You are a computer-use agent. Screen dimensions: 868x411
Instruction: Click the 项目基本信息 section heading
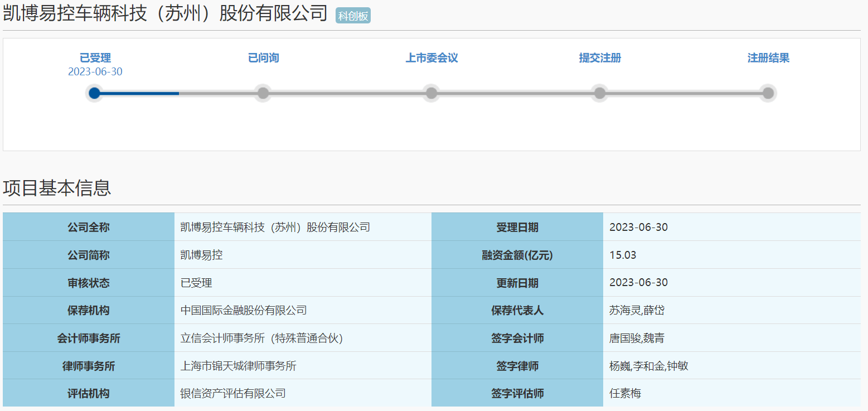coord(57,188)
